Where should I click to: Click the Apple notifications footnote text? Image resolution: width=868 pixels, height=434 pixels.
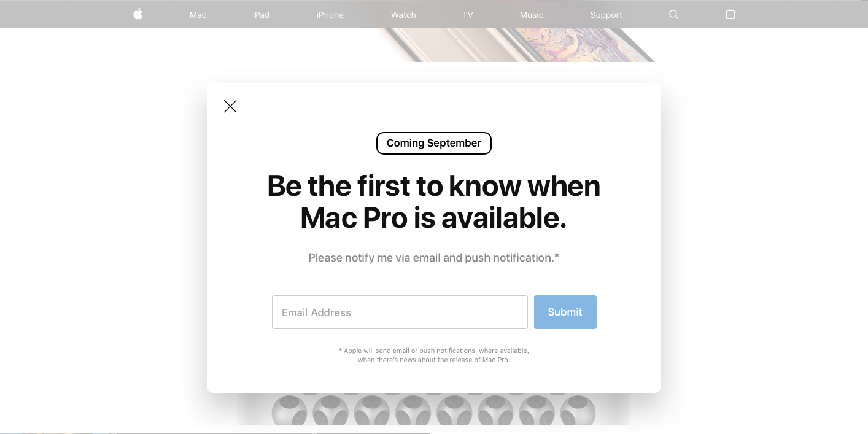tap(434, 355)
